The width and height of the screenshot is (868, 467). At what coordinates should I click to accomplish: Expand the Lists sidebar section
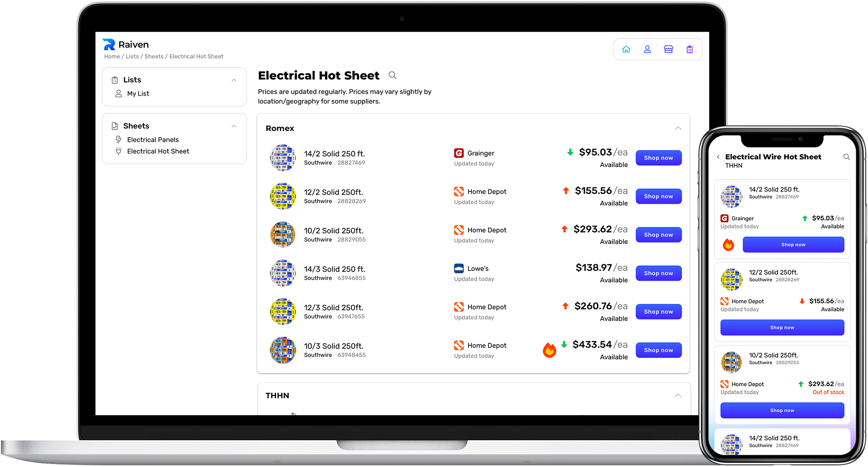(x=235, y=80)
